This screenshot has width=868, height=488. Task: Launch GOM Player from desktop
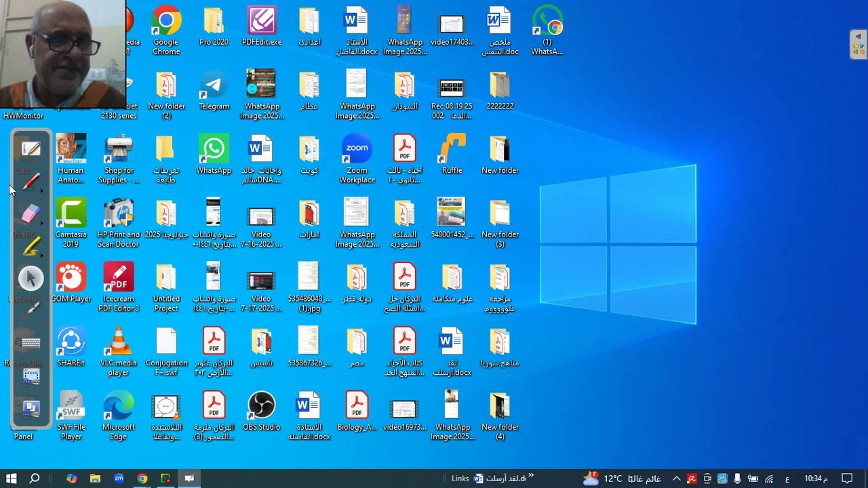(71, 283)
